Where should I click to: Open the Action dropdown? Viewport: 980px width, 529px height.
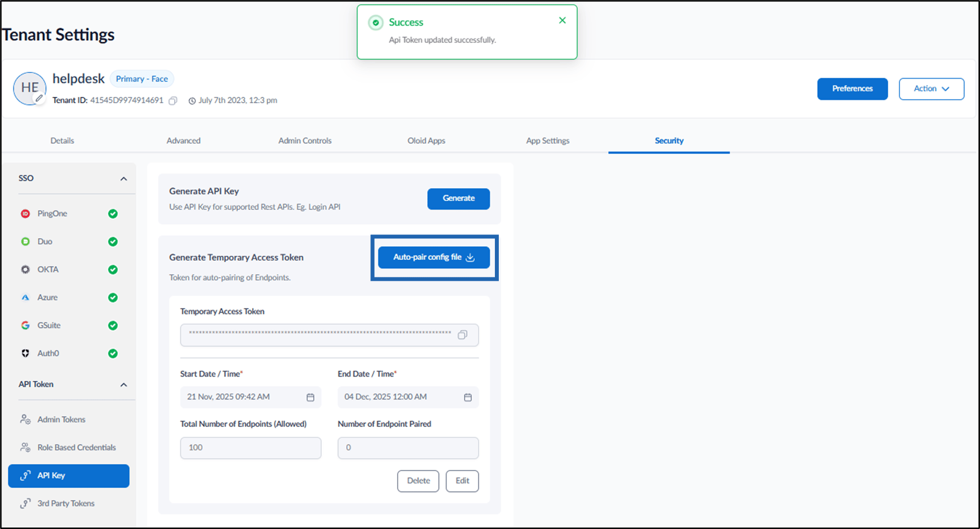click(931, 89)
